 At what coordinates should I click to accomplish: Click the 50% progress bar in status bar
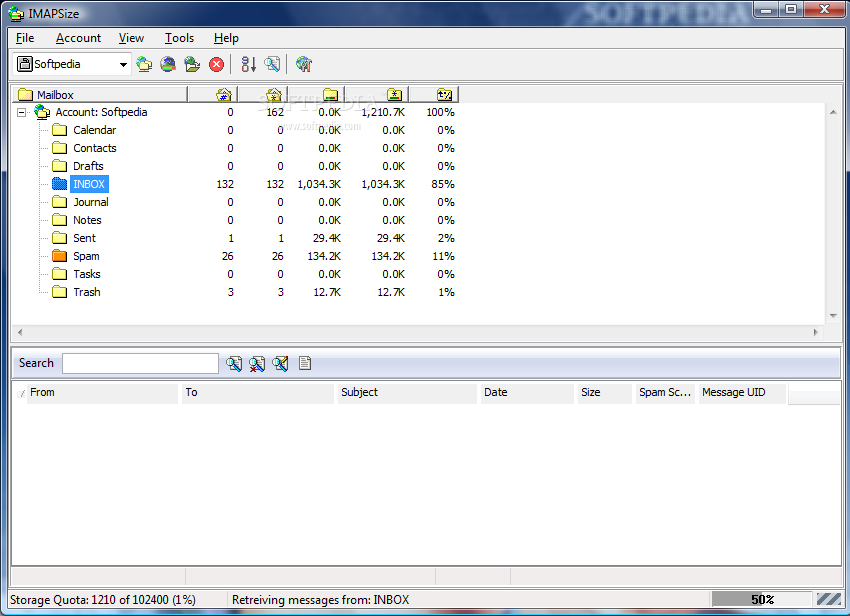pyautogui.click(x=762, y=599)
